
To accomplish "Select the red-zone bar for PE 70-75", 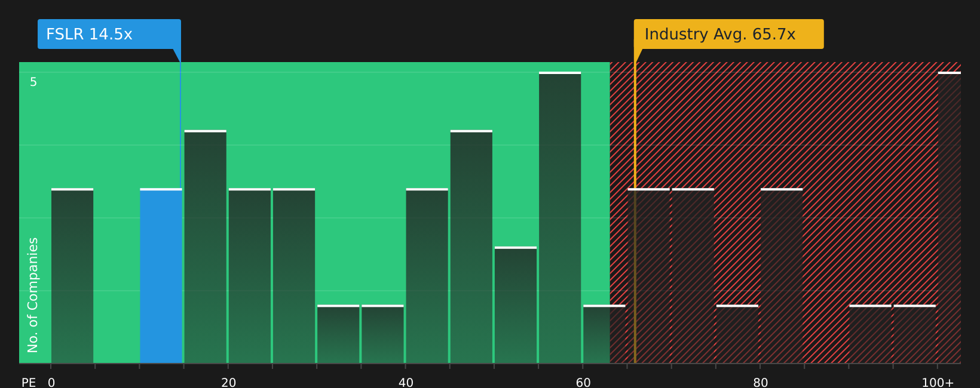I will [693, 276].
